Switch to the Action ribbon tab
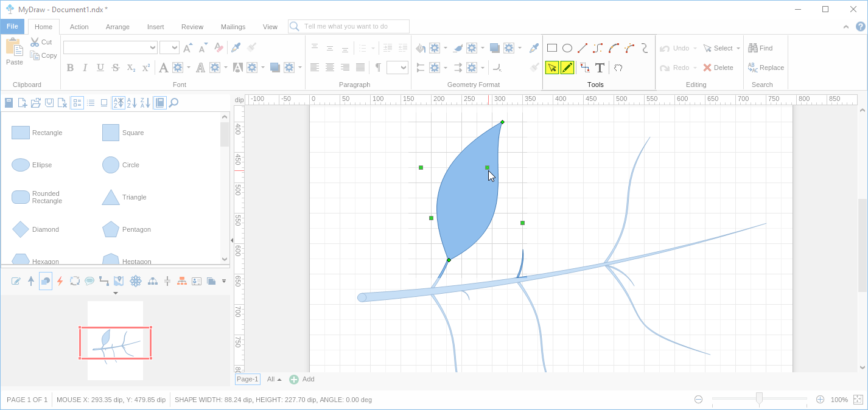 (79, 27)
